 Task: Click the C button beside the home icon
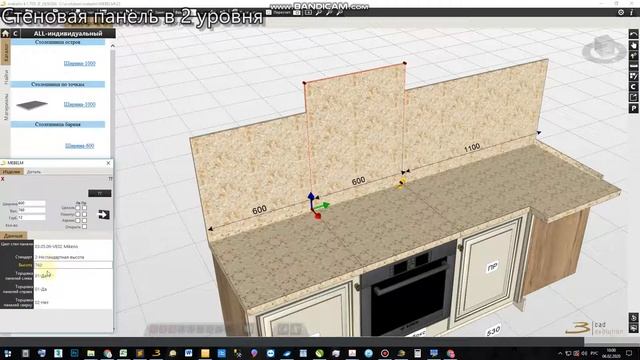pos(16,33)
